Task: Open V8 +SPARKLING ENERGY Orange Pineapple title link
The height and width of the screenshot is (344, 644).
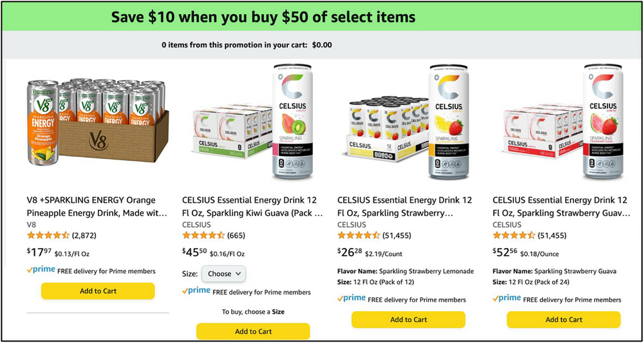Action: (97, 207)
